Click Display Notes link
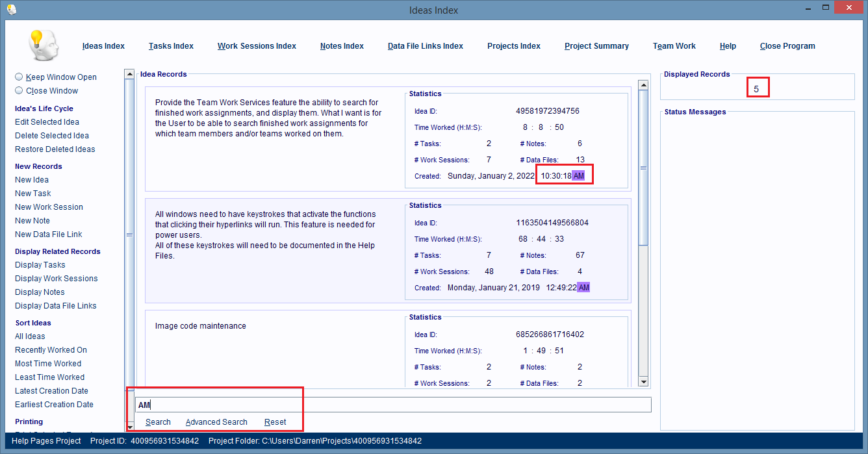 click(40, 292)
